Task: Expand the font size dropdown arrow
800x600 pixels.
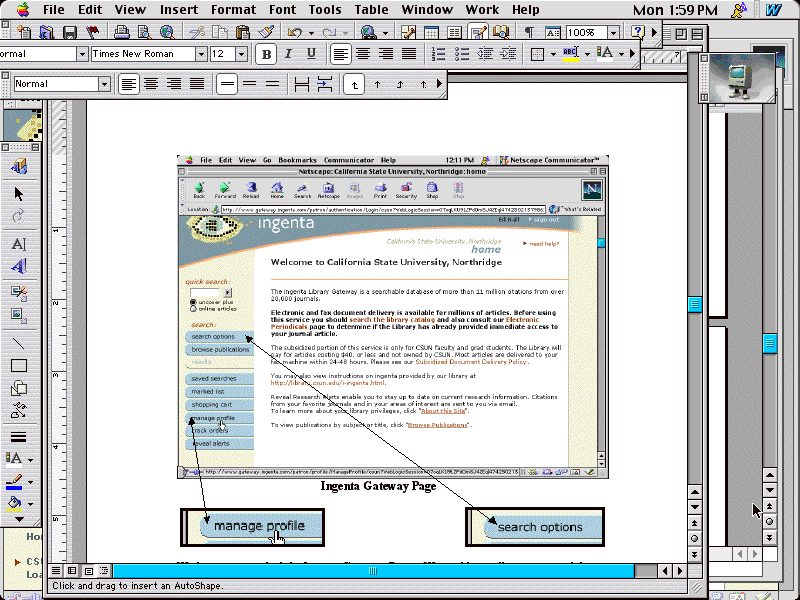Action: pyautogui.click(x=241, y=54)
